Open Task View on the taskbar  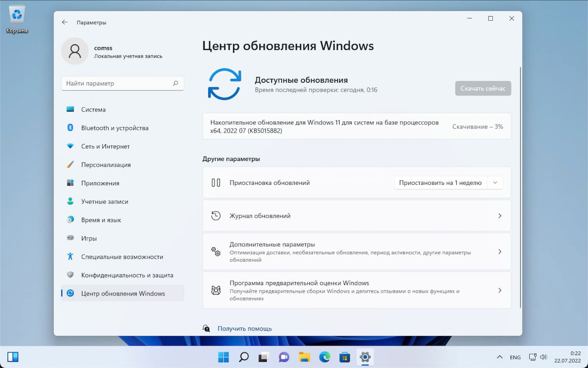(263, 357)
